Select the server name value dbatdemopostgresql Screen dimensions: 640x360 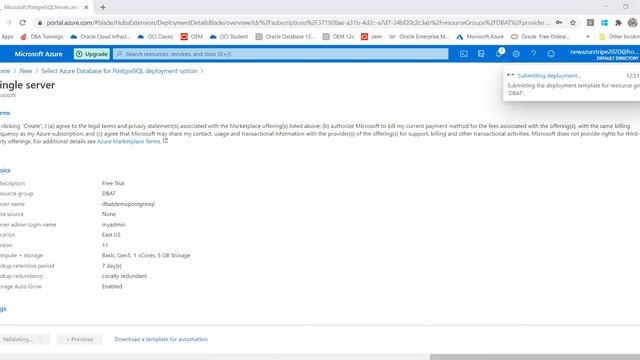[128, 204]
